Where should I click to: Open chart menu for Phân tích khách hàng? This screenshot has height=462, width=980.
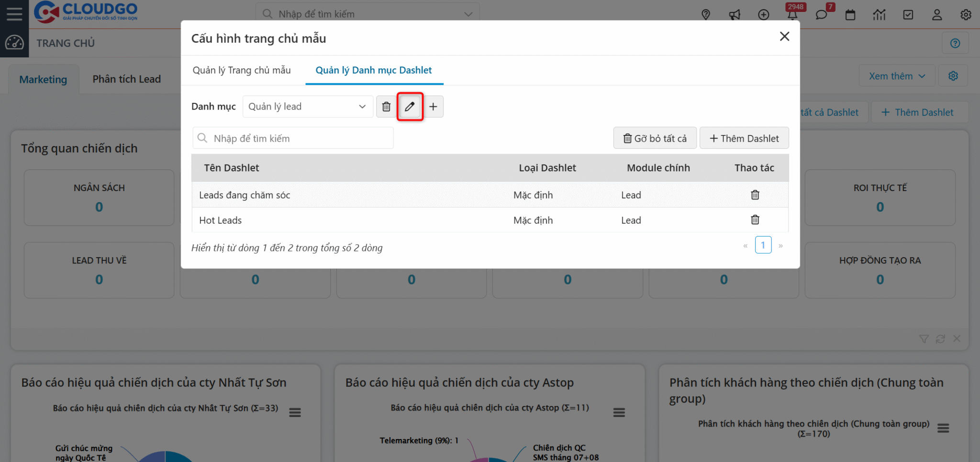[943, 428]
